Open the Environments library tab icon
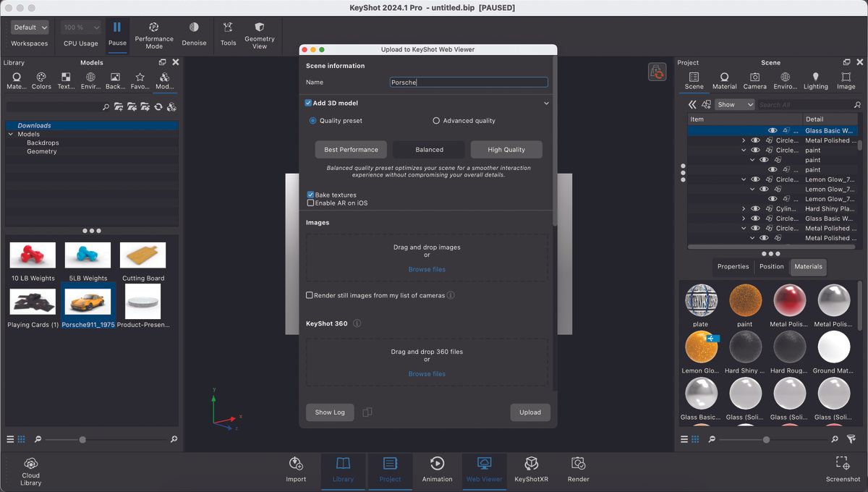Screen dimensions: 868x492 90,77
